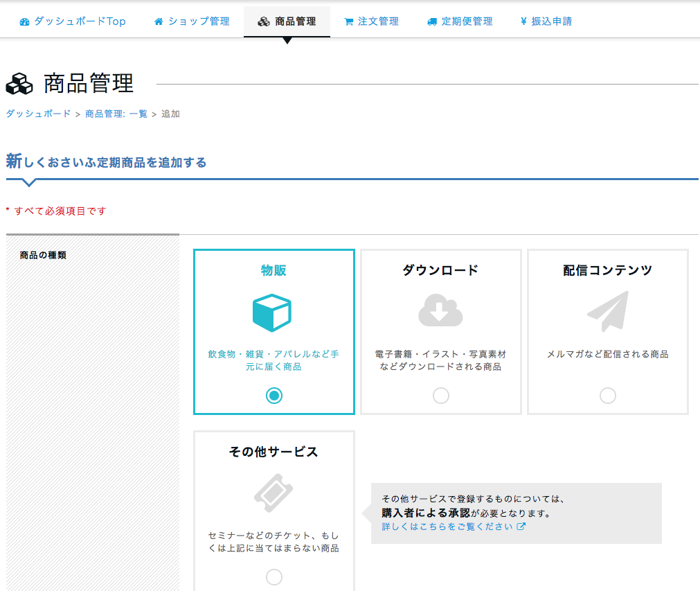Click the shopping cart icon beside 注文管理
This screenshot has width=700, height=591.
pyautogui.click(x=349, y=22)
